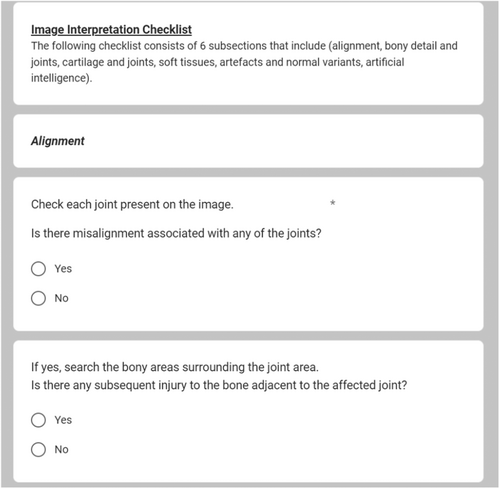Click the Image Interpretation Checklist underlined title
The width and height of the screenshot is (500, 489).
(111, 30)
